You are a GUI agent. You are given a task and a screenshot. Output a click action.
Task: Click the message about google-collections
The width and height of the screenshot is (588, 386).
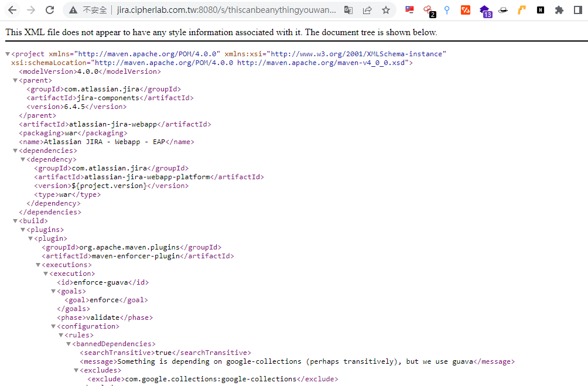[x=295, y=361]
